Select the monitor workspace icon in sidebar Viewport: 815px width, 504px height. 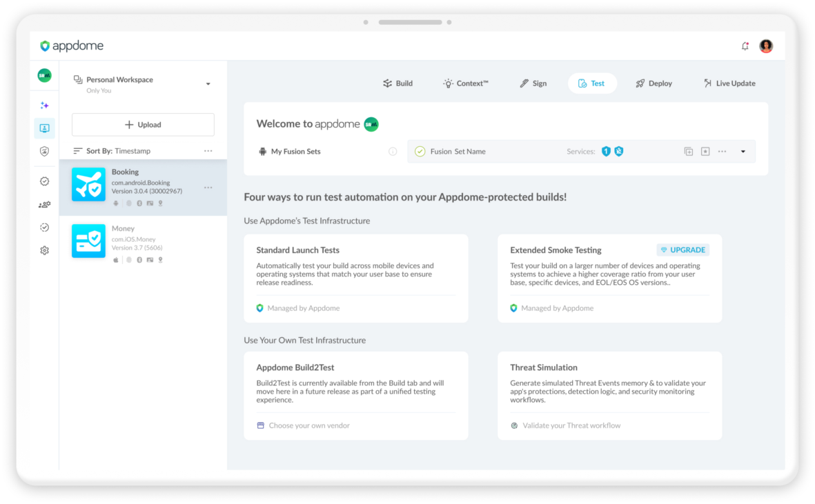pyautogui.click(x=45, y=128)
